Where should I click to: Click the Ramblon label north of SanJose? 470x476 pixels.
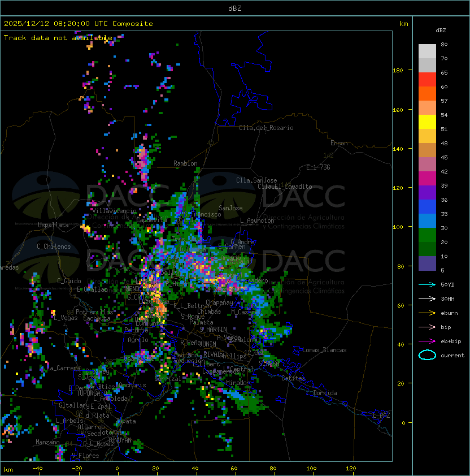[x=185, y=163]
